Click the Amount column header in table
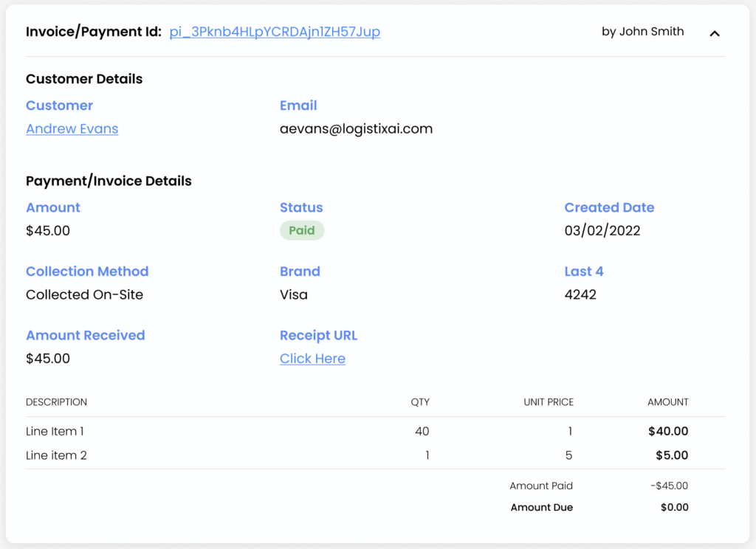 click(x=667, y=402)
